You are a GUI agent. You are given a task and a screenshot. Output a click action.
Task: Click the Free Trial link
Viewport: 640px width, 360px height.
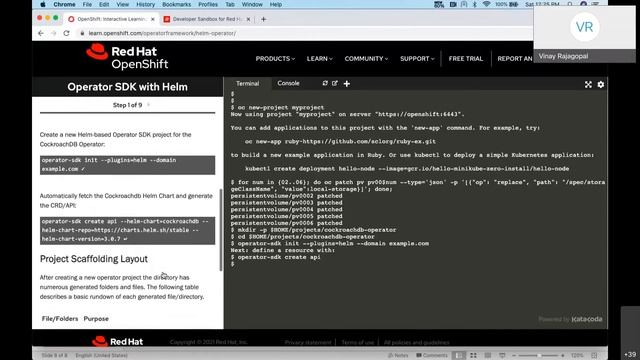[466, 59]
